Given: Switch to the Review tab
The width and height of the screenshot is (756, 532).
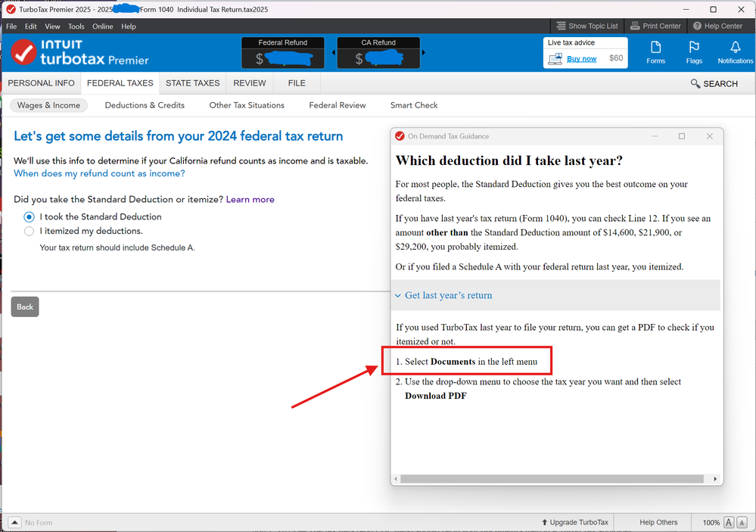Looking at the screenshot, I should pos(249,83).
